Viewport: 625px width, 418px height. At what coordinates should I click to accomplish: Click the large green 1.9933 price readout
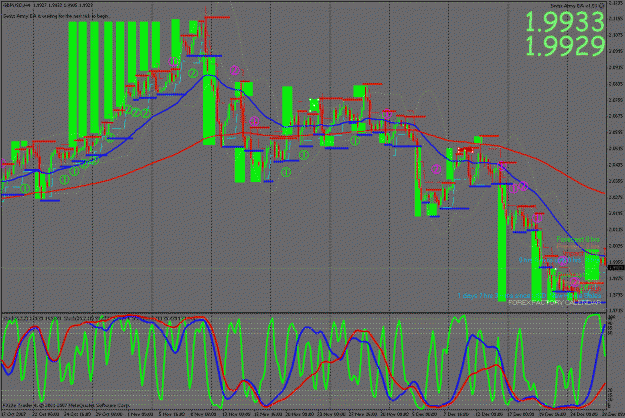[565, 22]
